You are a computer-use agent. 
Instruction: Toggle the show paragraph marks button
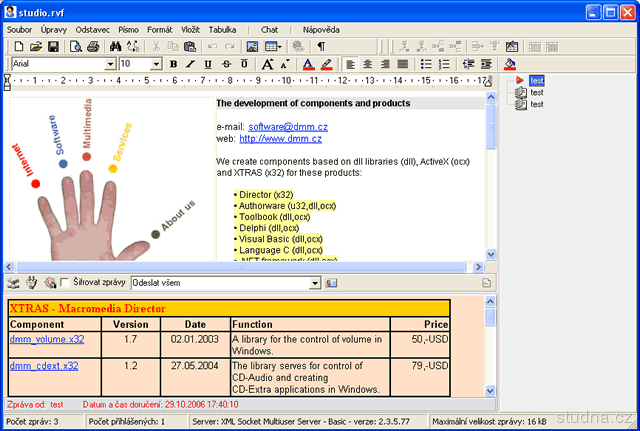point(321,47)
